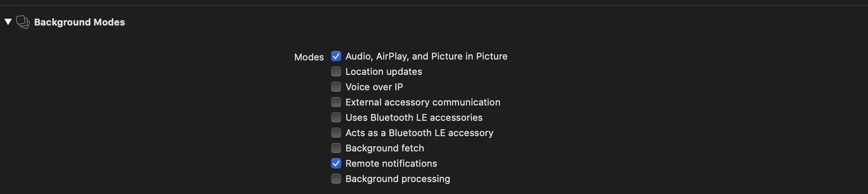868x194 pixels.
Task: Check the Background fetch checkbox
Action: [x=336, y=148]
